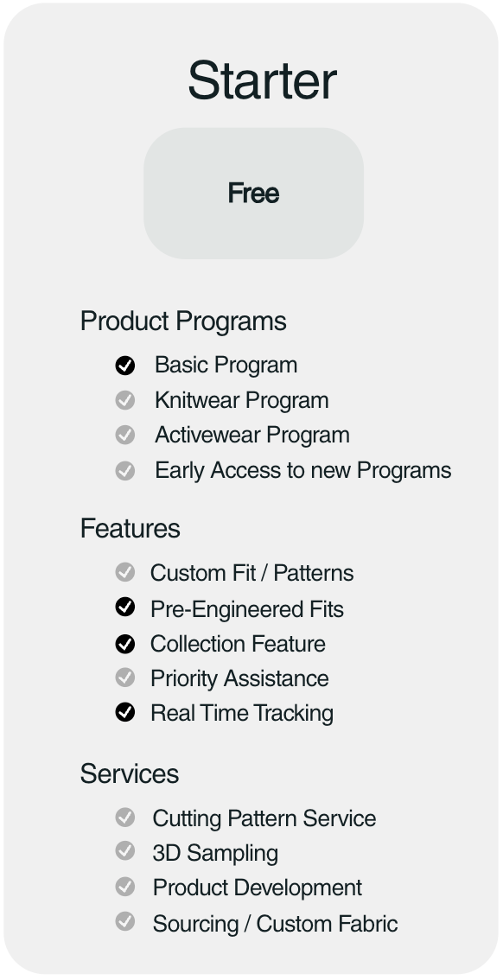This screenshot has width=503, height=980.
Task: Click the Free price button
Action: pos(254,193)
